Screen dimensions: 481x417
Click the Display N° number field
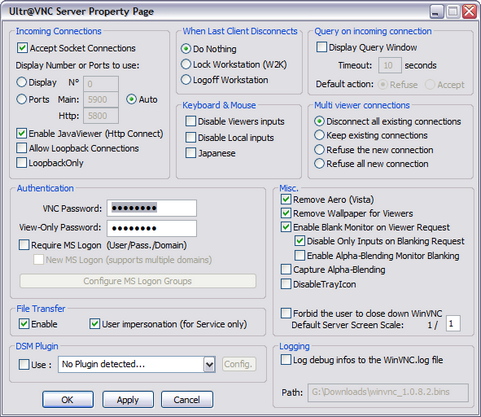click(x=101, y=84)
